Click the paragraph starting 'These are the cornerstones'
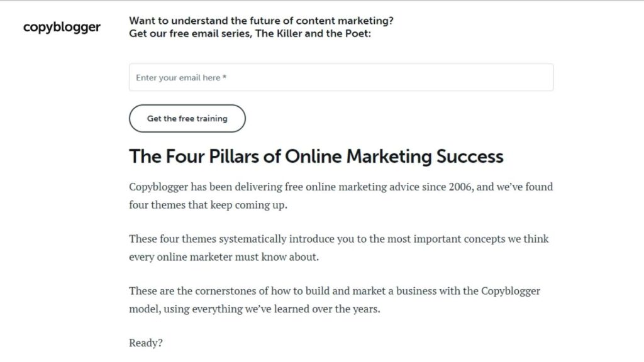 coord(335,300)
